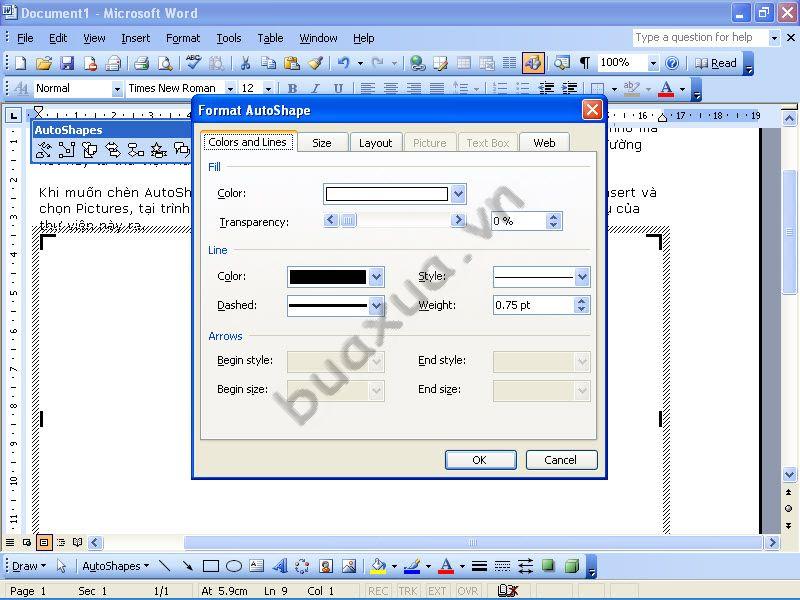
Task: Open the Insert menu
Action: coord(136,38)
